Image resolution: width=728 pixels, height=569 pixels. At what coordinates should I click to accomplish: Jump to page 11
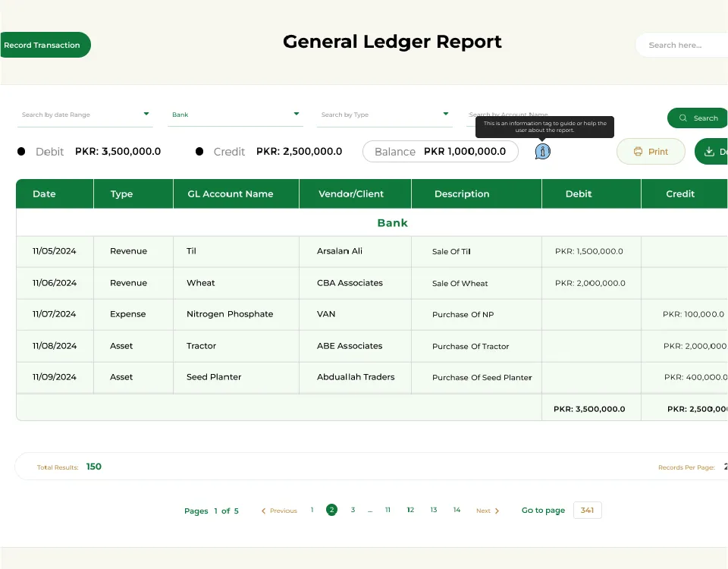coord(388,510)
